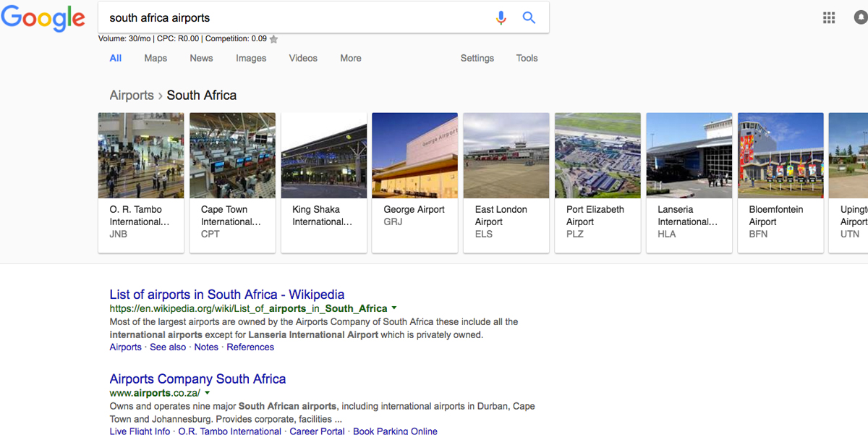
Task: Start voice search with microphone icon
Action: click(501, 18)
